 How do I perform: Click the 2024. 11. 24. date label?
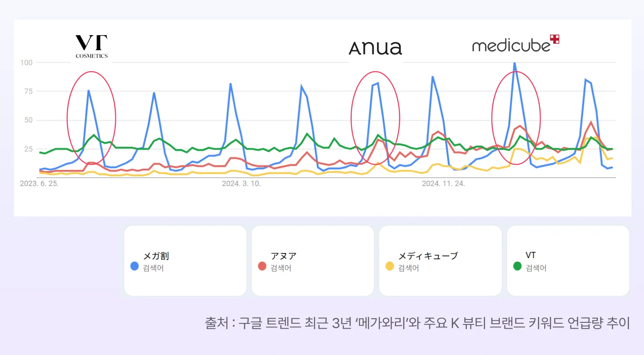(x=443, y=184)
